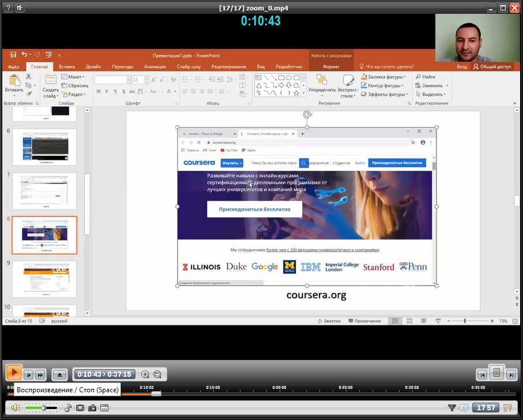Start slide show from the status bar icon
The width and height of the screenshot is (523, 420).
(x=438, y=321)
